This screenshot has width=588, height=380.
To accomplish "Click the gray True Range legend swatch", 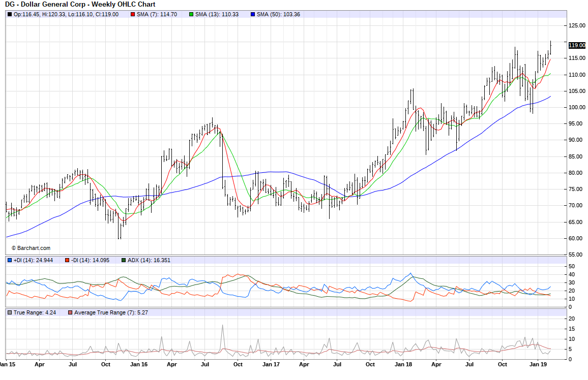I will [x=10, y=312].
